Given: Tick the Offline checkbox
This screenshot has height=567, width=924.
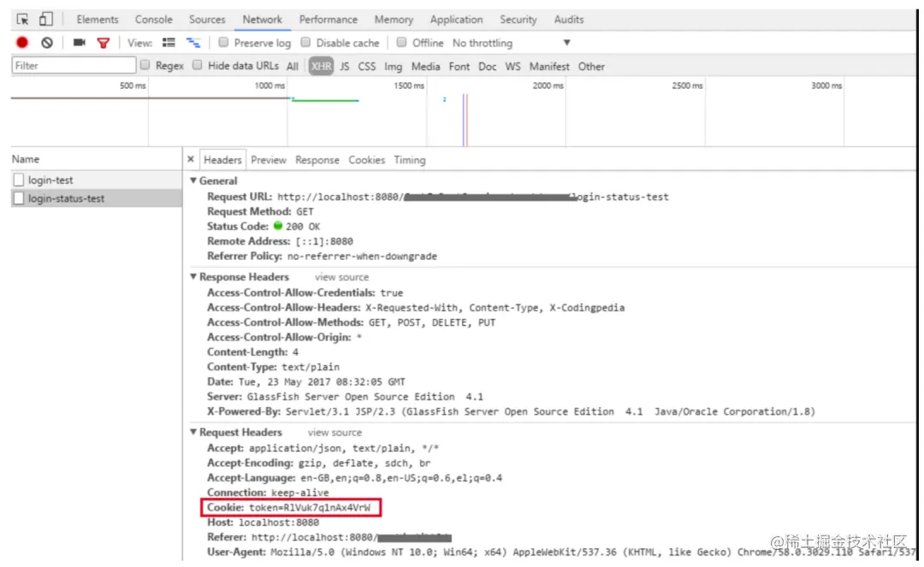Looking at the screenshot, I should click(401, 43).
